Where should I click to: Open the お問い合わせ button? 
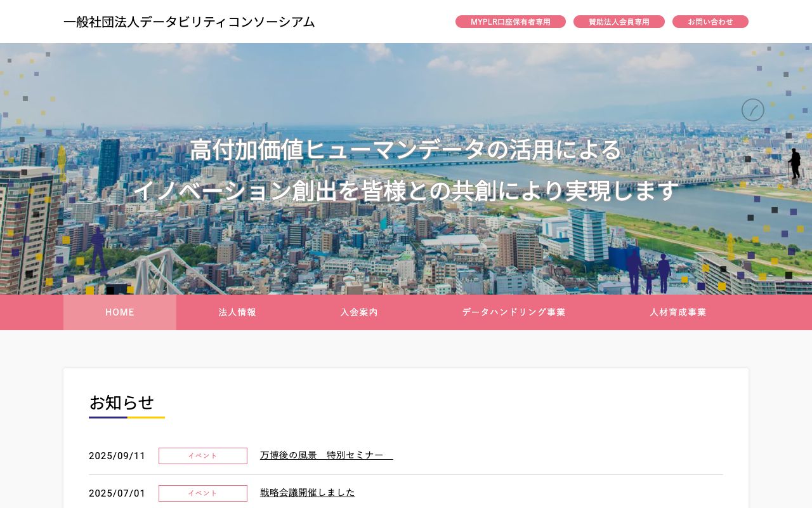[x=710, y=22]
